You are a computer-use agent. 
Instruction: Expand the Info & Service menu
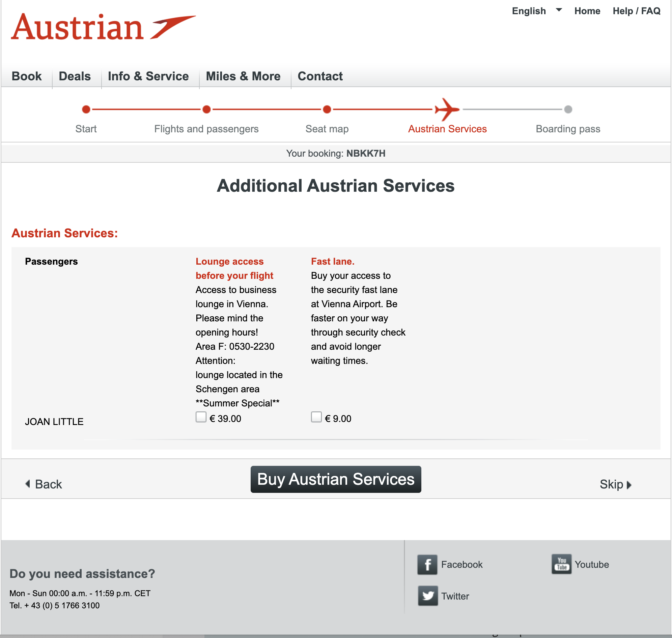click(x=148, y=76)
